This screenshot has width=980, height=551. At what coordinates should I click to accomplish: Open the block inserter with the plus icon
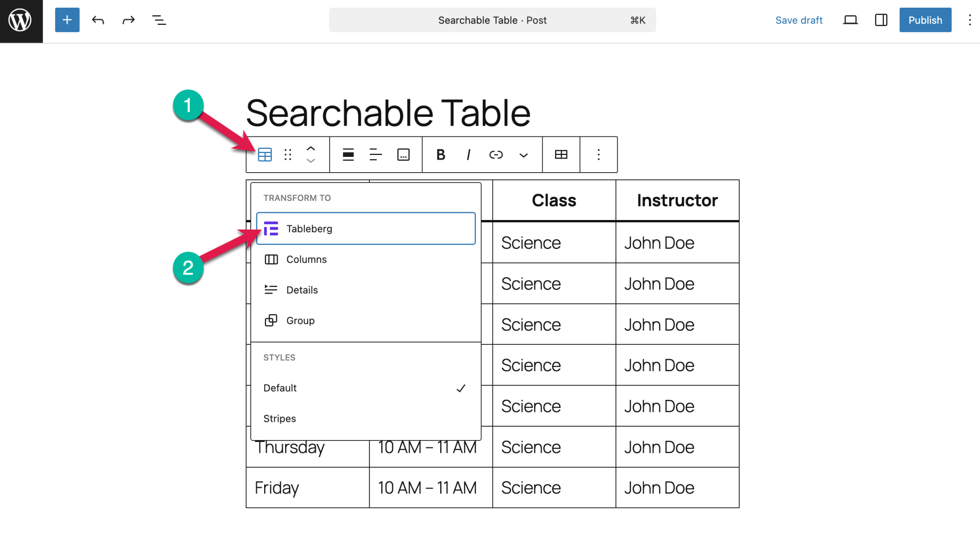[67, 20]
